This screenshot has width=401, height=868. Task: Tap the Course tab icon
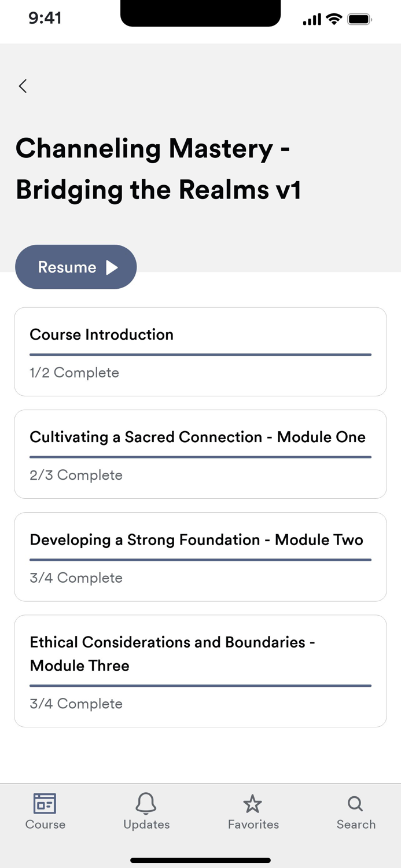click(45, 804)
